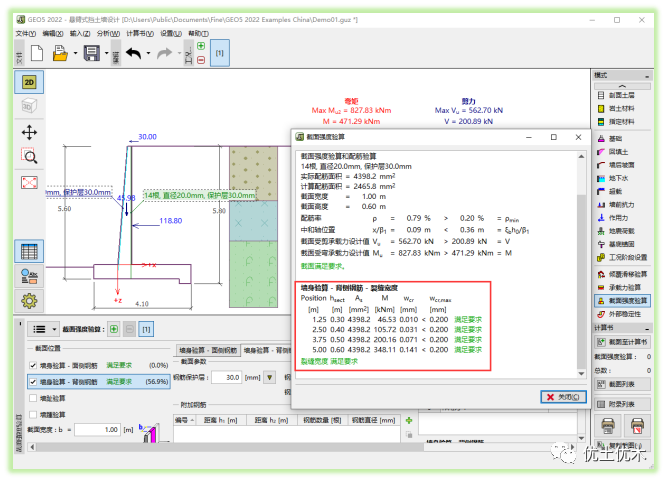Enable the 墙踵验算 checkbox

pos(33,414)
